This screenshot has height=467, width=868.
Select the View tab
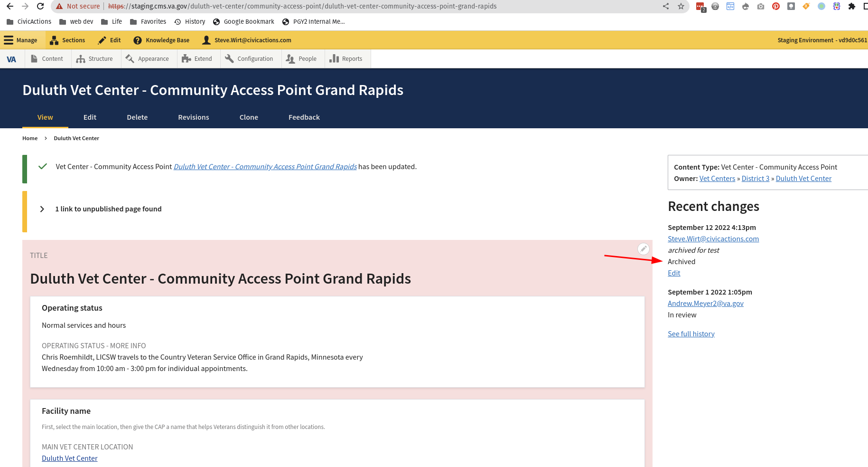click(x=45, y=117)
